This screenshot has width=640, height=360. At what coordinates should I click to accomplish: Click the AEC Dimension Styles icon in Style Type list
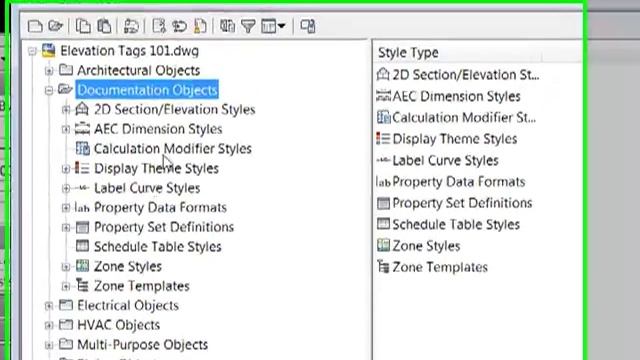383,96
